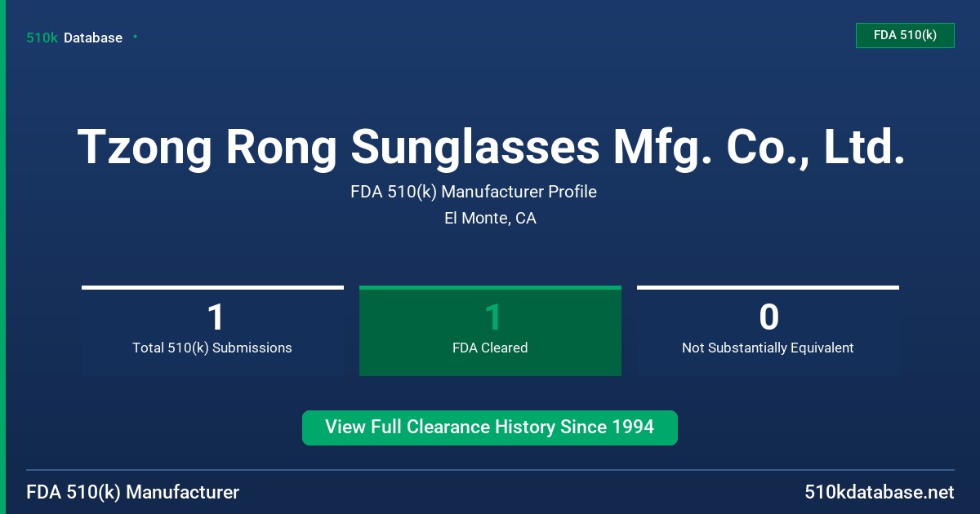
Task: Open the Total 510(k) Submissions card
Action: pyautogui.click(x=212, y=330)
